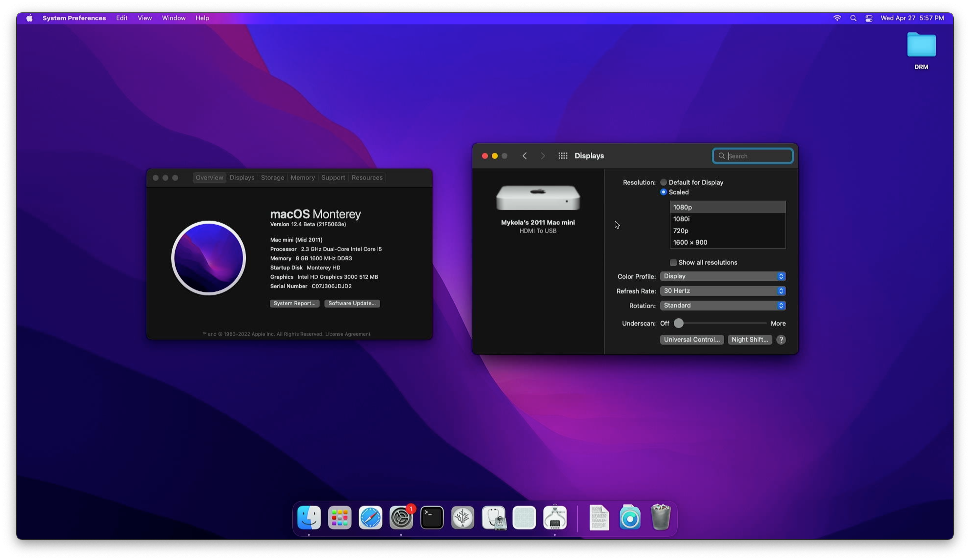
Task: Click the Night Shift button
Action: (x=750, y=340)
